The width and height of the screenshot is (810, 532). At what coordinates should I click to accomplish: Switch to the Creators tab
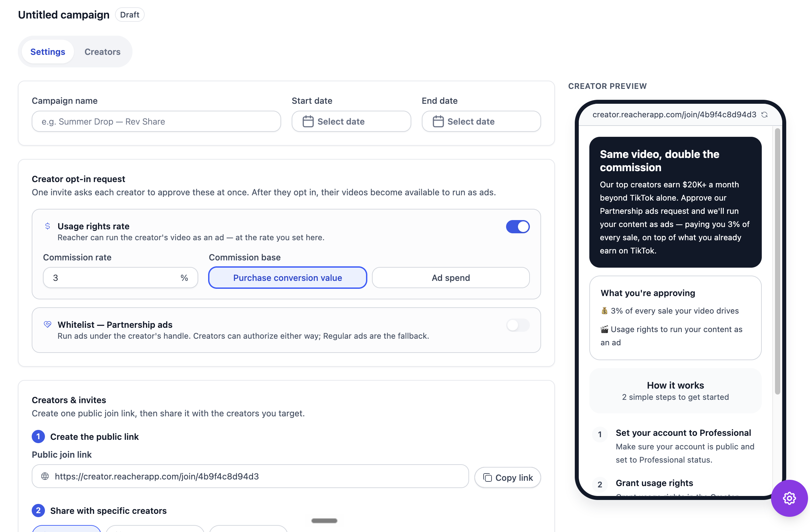[x=102, y=52]
